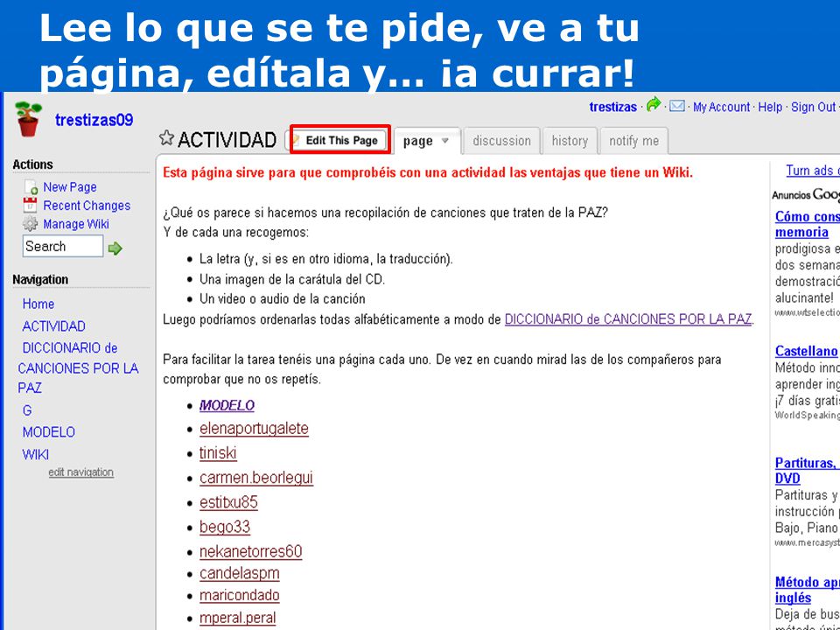Open the page tab dropdown arrow
The width and height of the screenshot is (840, 630).
tap(444, 141)
